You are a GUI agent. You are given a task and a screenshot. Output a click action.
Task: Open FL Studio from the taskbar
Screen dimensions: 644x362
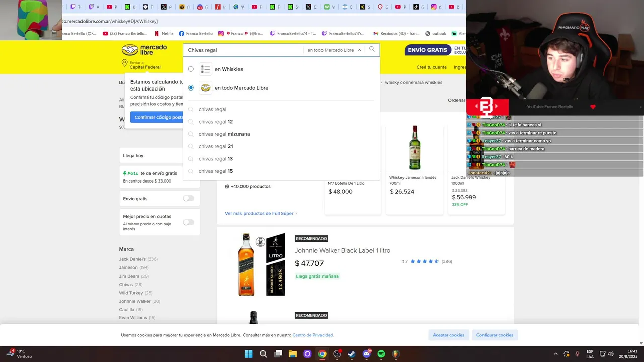click(396, 354)
